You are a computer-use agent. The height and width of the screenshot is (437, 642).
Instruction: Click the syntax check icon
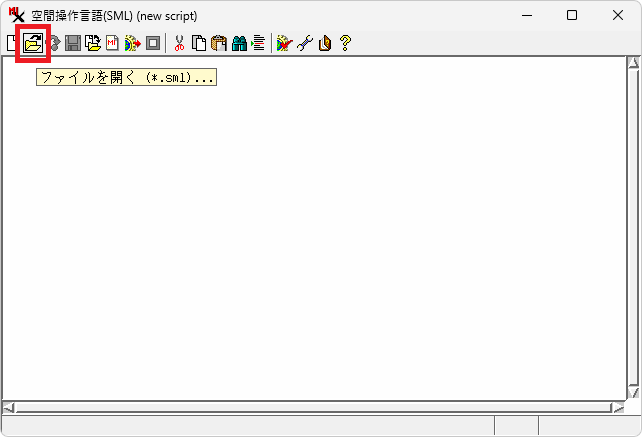click(285, 43)
